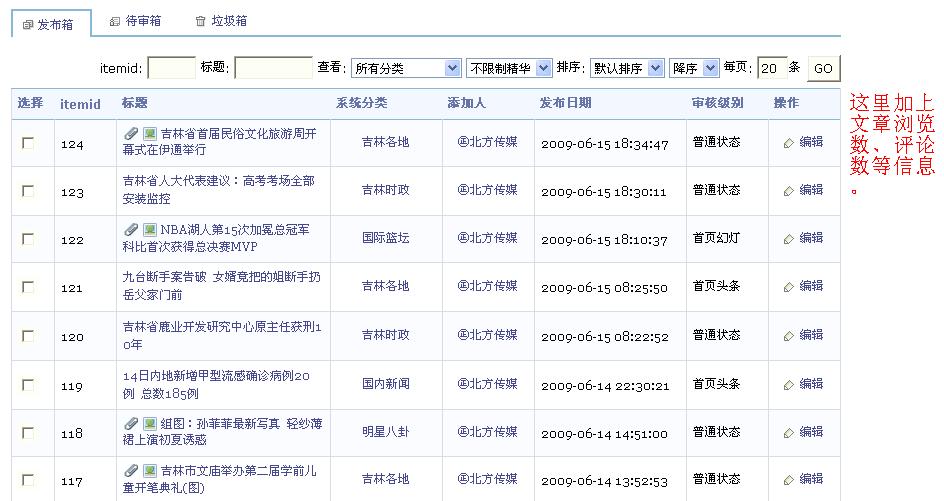Click category 吉林各地 in row 124

point(385,142)
